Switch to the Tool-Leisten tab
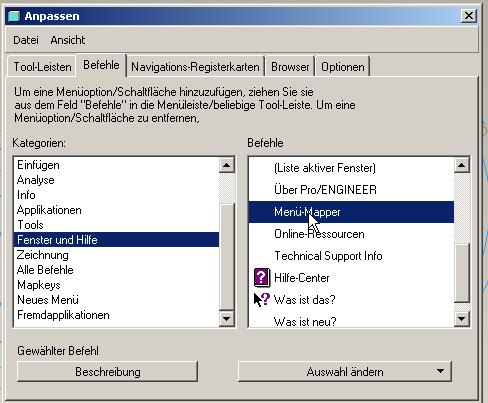Viewport: 488px width, 403px height. click(42, 67)
